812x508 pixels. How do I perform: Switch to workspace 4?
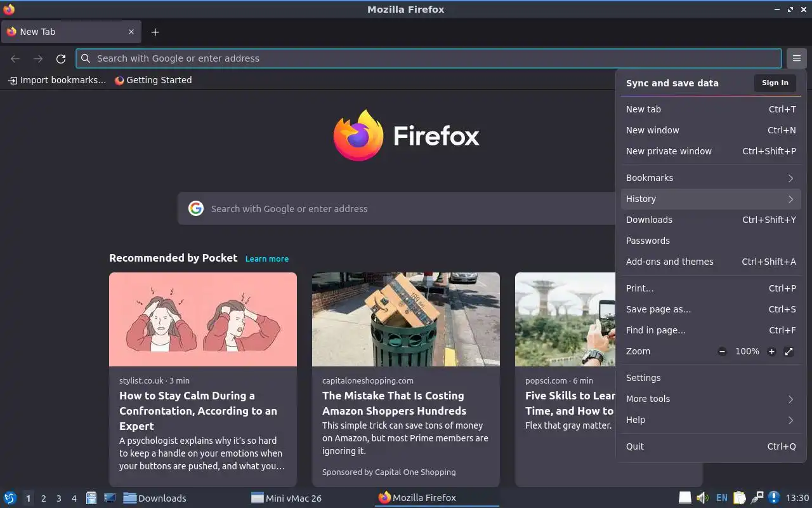[x=74, y=498]
